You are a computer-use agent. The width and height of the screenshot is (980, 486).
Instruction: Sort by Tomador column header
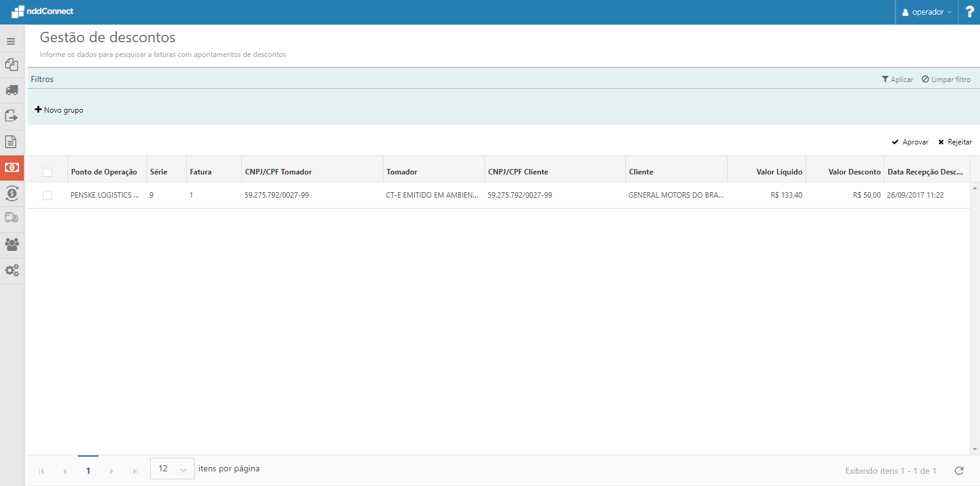pos(402,172)
